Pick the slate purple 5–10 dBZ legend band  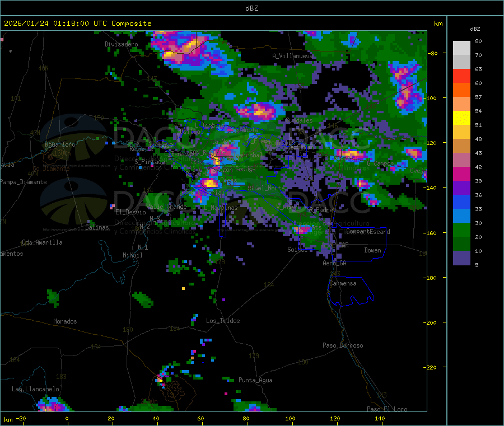click(x=461, y=258)
